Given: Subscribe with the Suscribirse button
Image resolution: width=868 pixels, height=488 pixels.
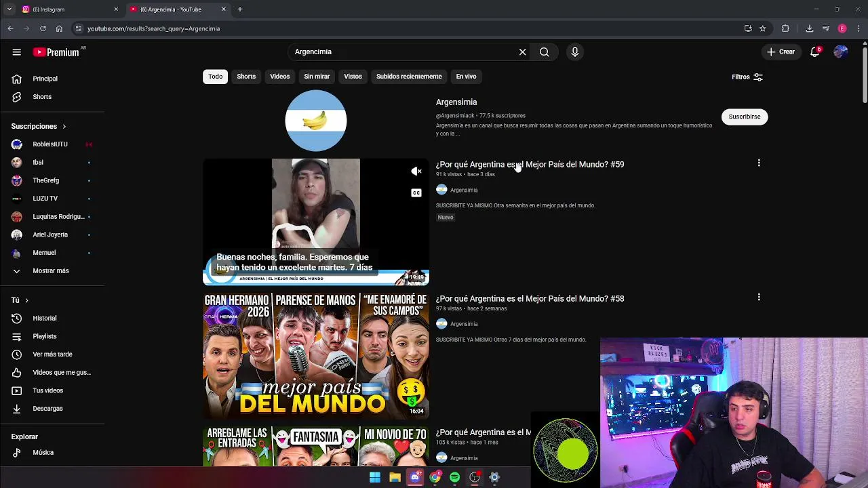Looking at the screenshot, I should 744,117.
